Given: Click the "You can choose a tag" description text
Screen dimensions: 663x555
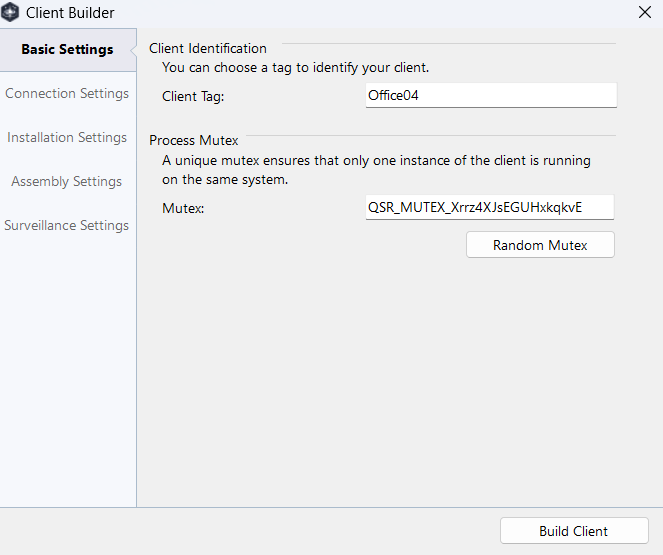Looking at the screenshot, I should click(296, 68).
